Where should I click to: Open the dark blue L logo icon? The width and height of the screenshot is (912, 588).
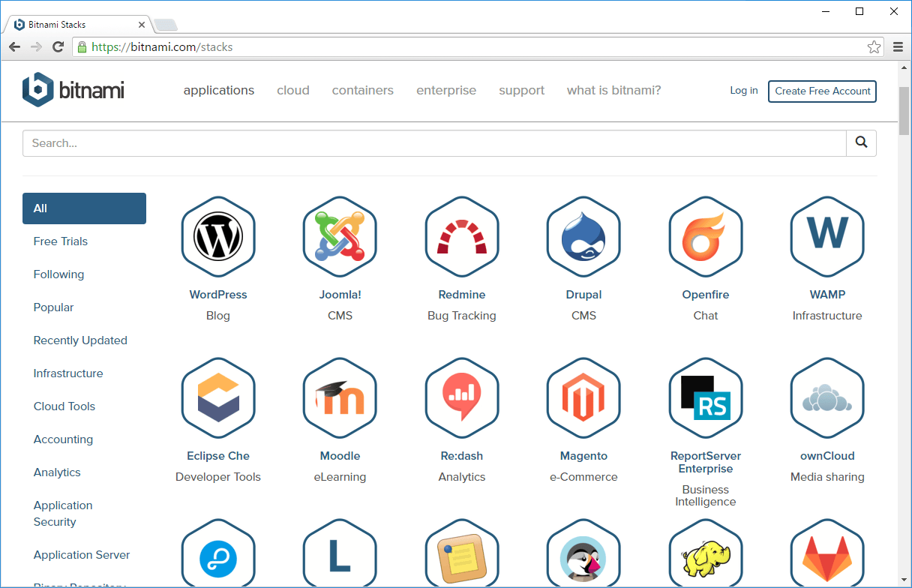(x=340, y=553)
